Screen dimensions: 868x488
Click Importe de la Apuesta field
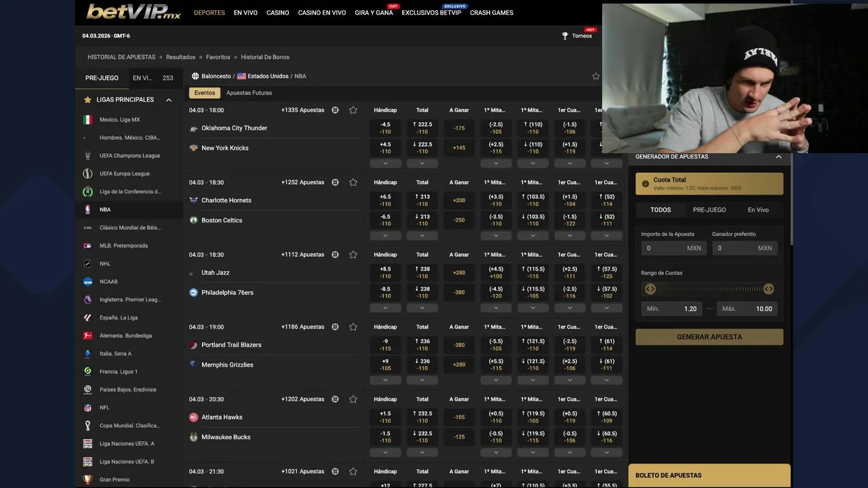(674, 248)
